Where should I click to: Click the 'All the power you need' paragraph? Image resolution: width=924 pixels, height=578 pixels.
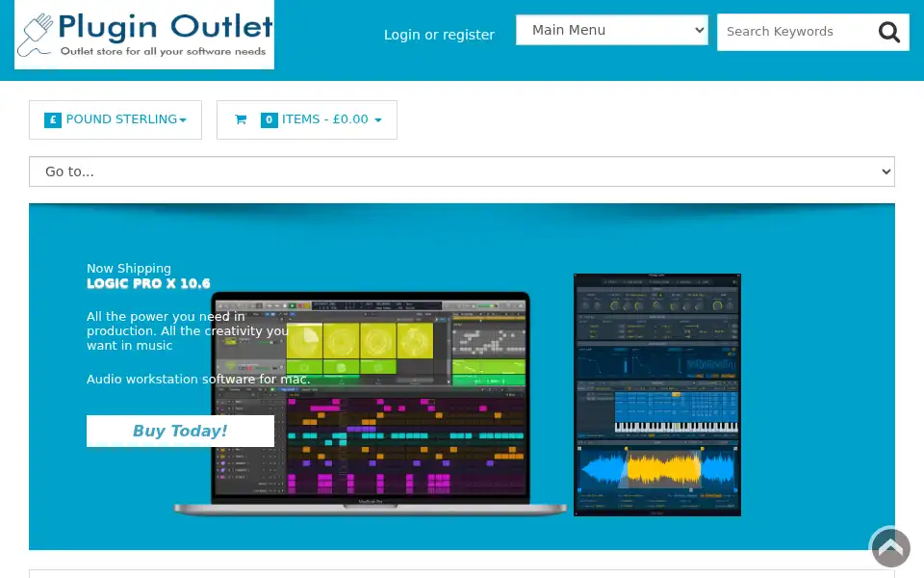[x=188, y=330]
